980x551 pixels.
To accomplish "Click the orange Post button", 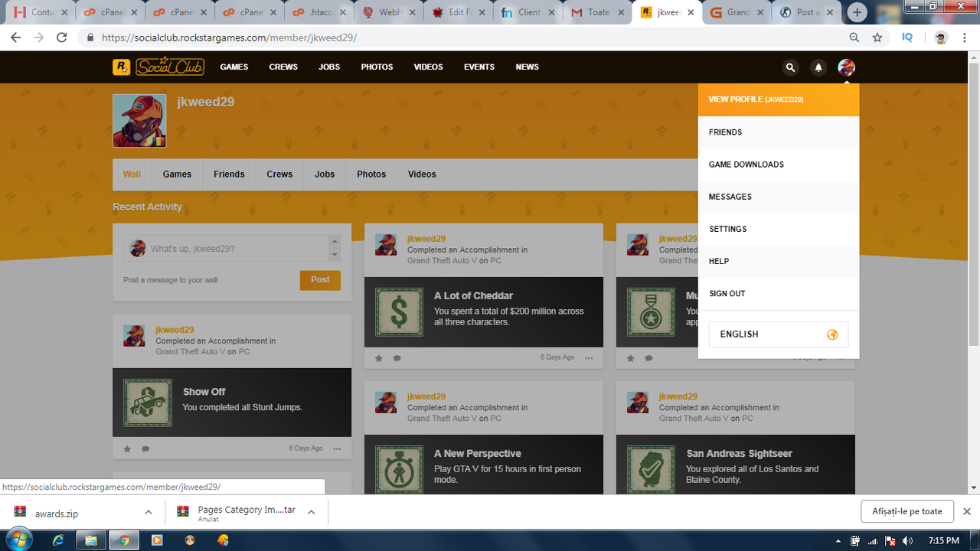I will [x=320, y=280].
